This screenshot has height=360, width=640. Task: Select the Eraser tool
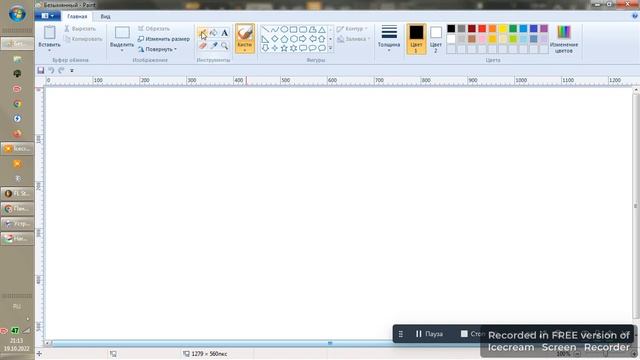pyautogui.click(x=202, y=46)
